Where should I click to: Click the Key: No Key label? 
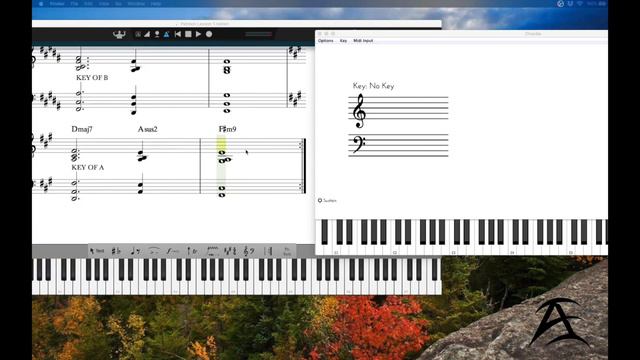373,86
